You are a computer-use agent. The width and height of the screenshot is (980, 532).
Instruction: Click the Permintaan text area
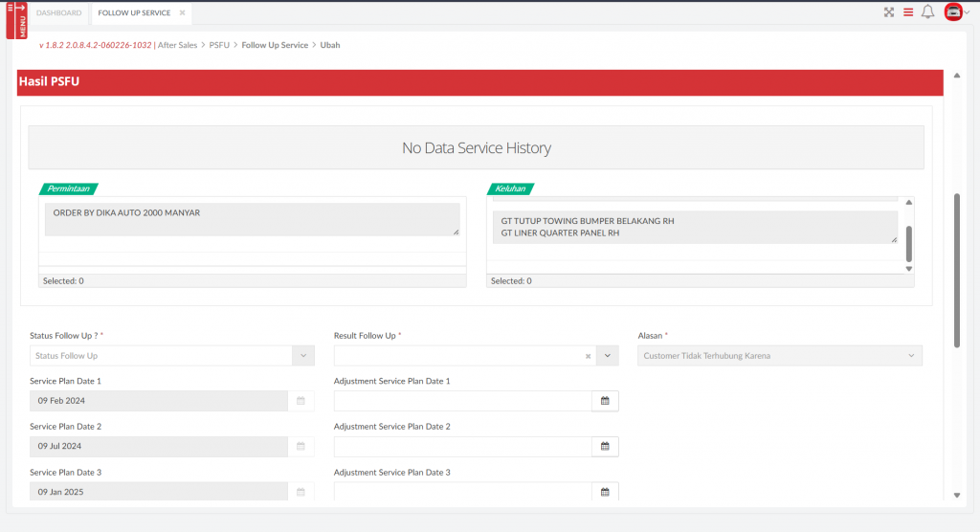pos(252,218)
